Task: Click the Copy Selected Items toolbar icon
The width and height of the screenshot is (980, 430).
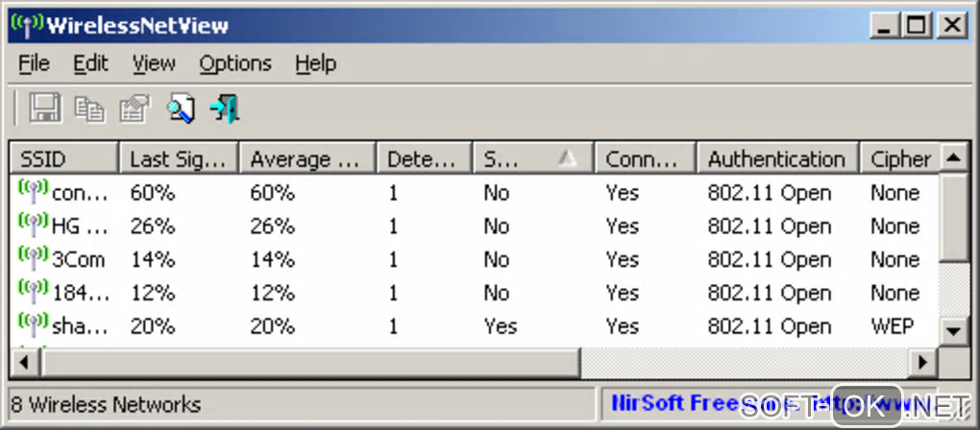Action: [x=89, y=107]
